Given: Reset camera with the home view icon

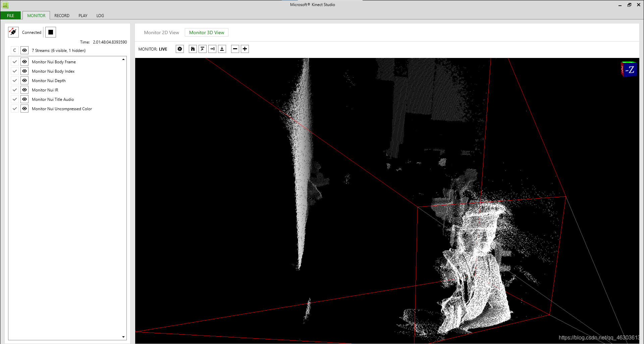Looking at the screenshot, I should 193,49.
